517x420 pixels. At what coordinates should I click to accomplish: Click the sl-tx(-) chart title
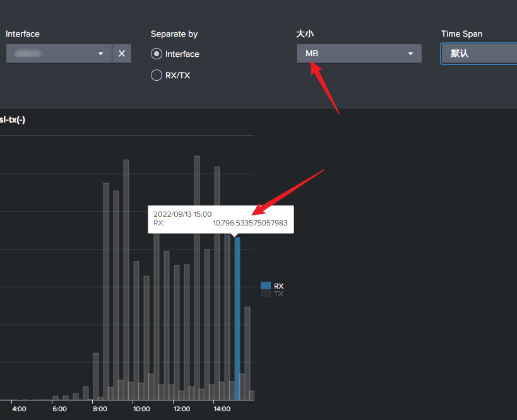pyautogui.click(x=13, y=120)
